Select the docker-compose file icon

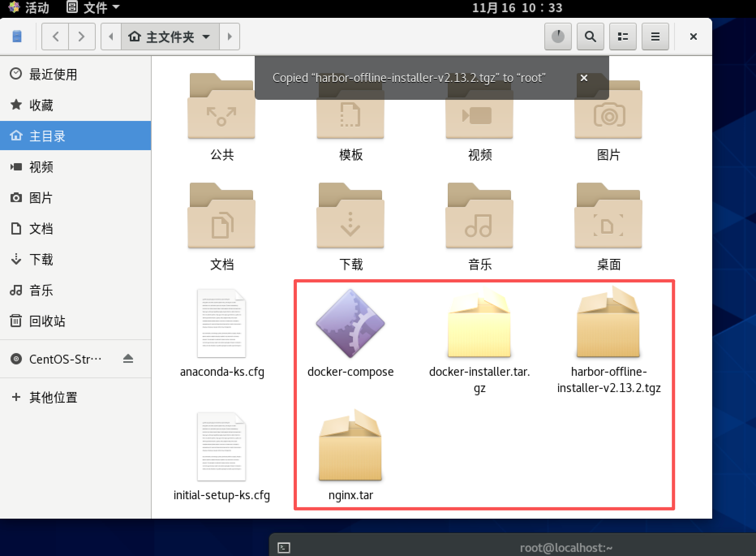(x=350, y=323)
